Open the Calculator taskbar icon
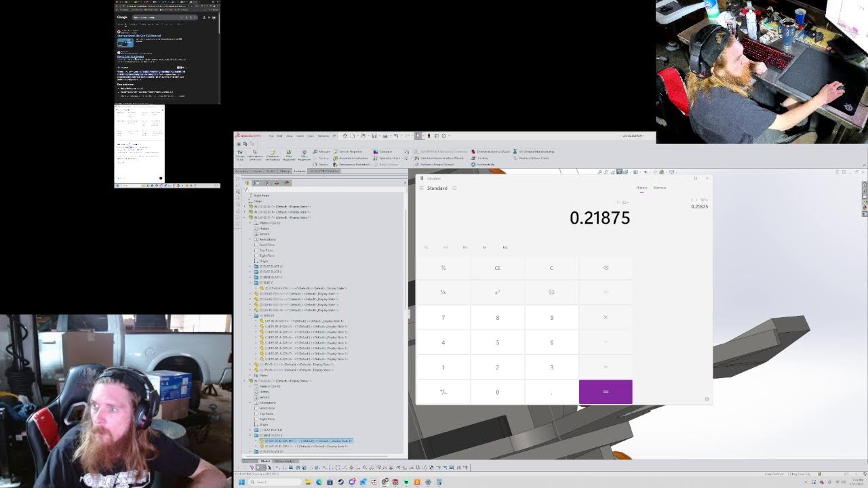Screen dimensions: 868x488 coord(439,482)
